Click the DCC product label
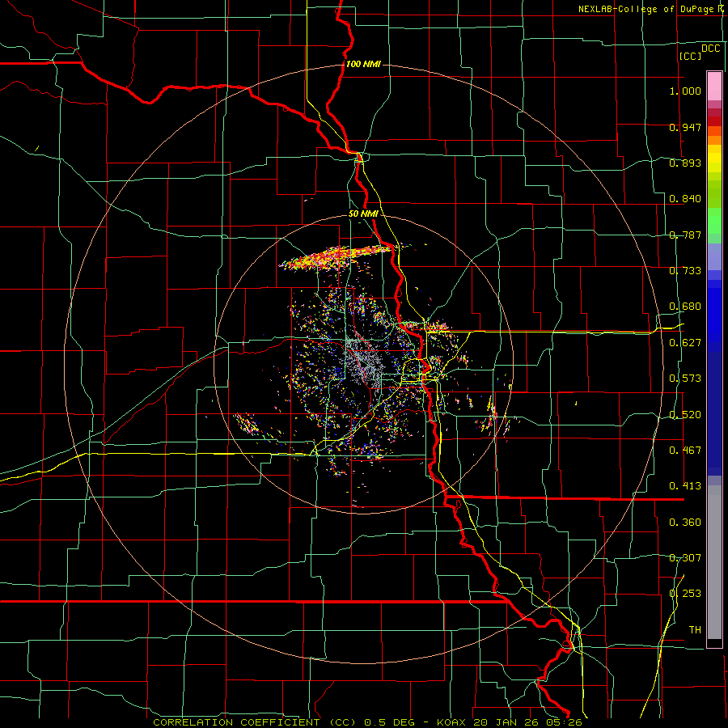The image size is (728, 728). coord(710,49)
